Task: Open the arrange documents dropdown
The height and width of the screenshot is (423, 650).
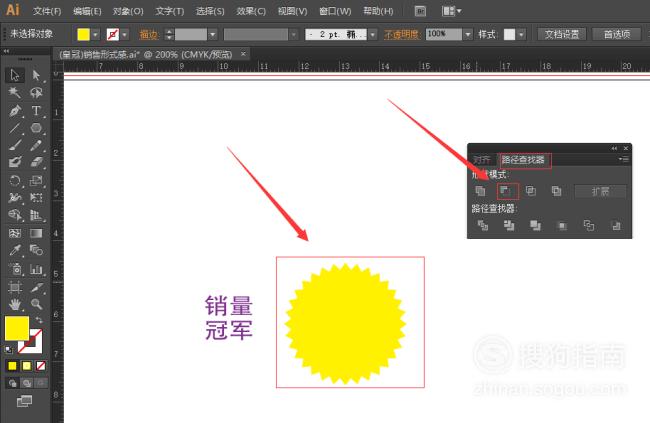Action: (451, 11)
